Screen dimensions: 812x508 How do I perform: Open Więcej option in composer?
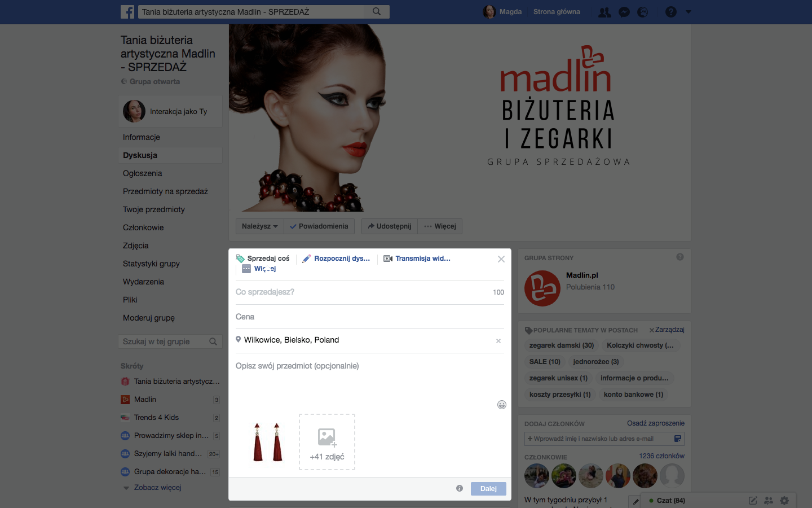click(x=259, y=269)
